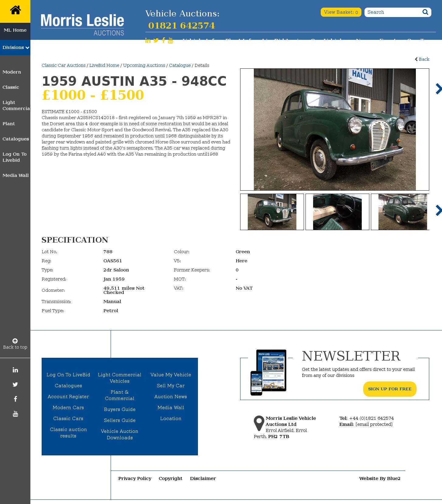Open Facebook icon in header
442x504 pixels.
[164, 40]
